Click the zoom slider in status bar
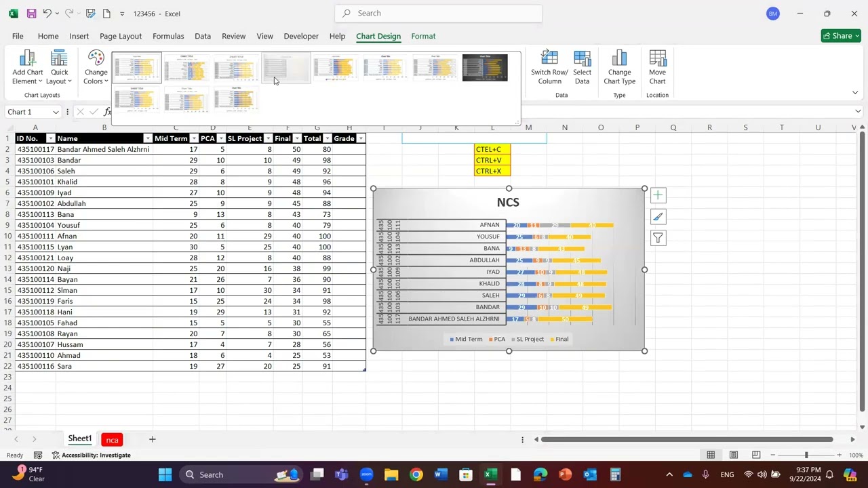This screenshot has width=868, height=488. pyautogui.click(x=806, y=455)
